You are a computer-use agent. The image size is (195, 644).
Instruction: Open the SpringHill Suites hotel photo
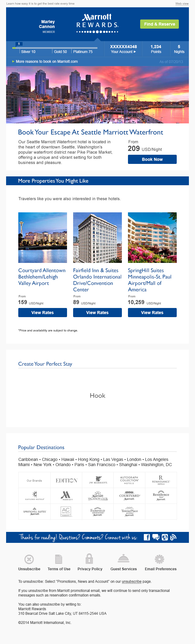pyautogui.click(x=152, y=238)
